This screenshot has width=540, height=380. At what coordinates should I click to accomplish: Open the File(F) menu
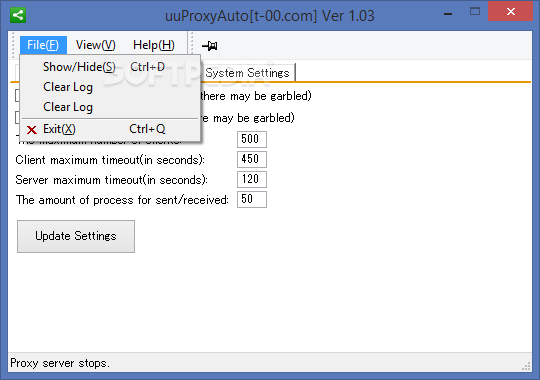(43, 45)
